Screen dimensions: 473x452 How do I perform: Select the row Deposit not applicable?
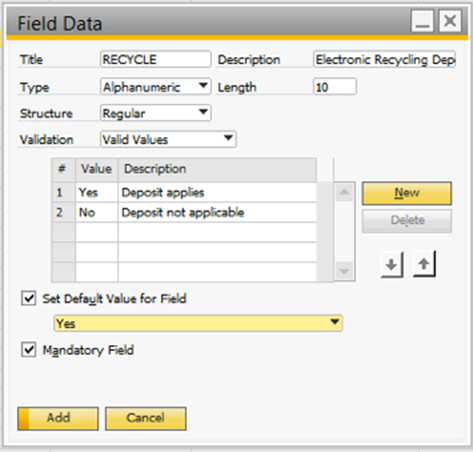pos(184,213)
